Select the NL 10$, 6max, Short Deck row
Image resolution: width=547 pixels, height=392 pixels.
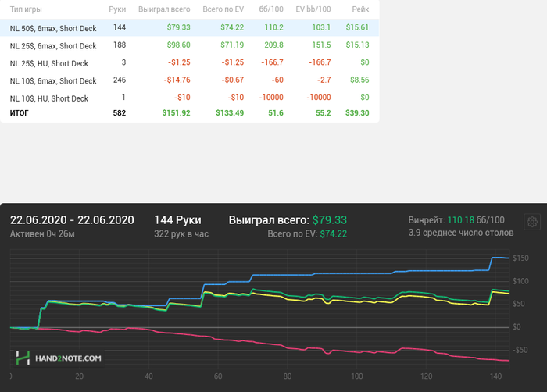(x=189, y=80)
